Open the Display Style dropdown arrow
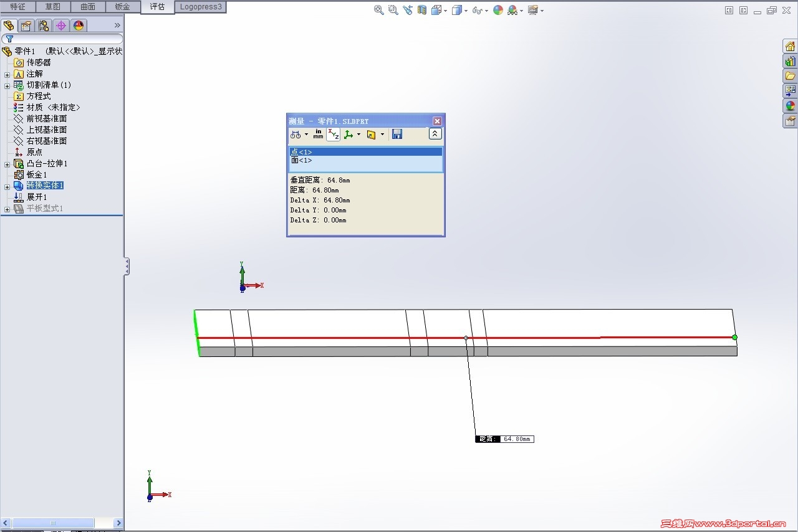The width and height of the screenshot is (798, 532). 466,11
